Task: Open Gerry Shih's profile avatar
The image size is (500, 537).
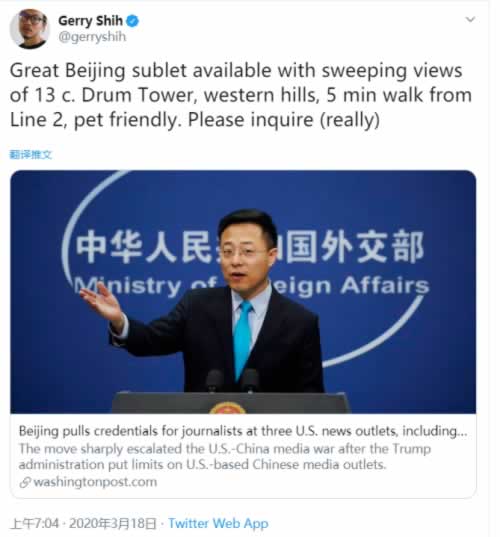Action: point(29,29)
